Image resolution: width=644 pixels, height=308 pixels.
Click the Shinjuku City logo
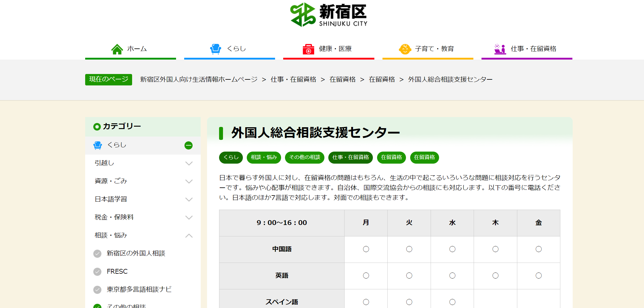point(329,15)
